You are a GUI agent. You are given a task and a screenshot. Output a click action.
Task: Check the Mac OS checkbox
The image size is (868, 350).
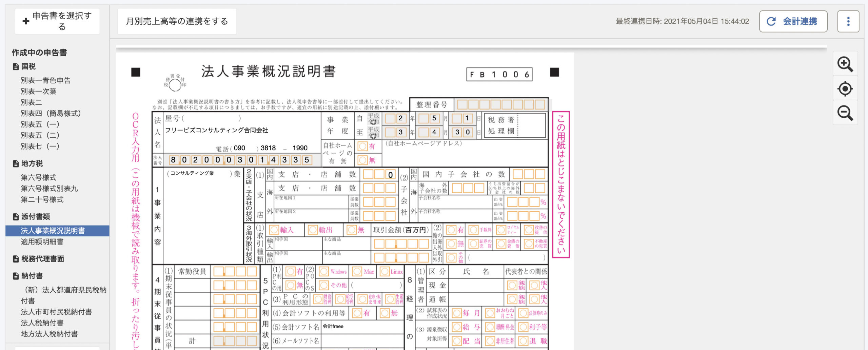[x=357, y=272]
